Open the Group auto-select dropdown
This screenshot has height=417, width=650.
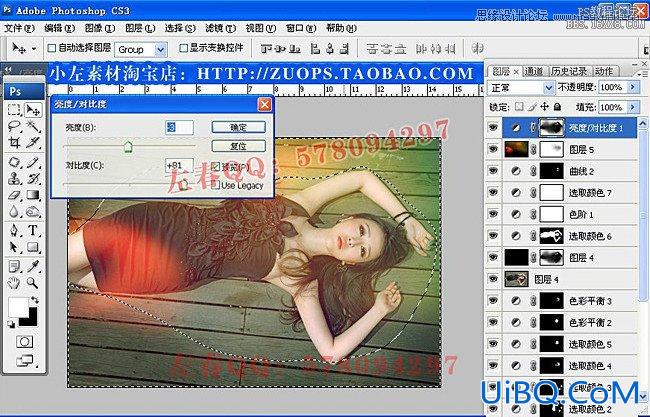pos(160,50)
